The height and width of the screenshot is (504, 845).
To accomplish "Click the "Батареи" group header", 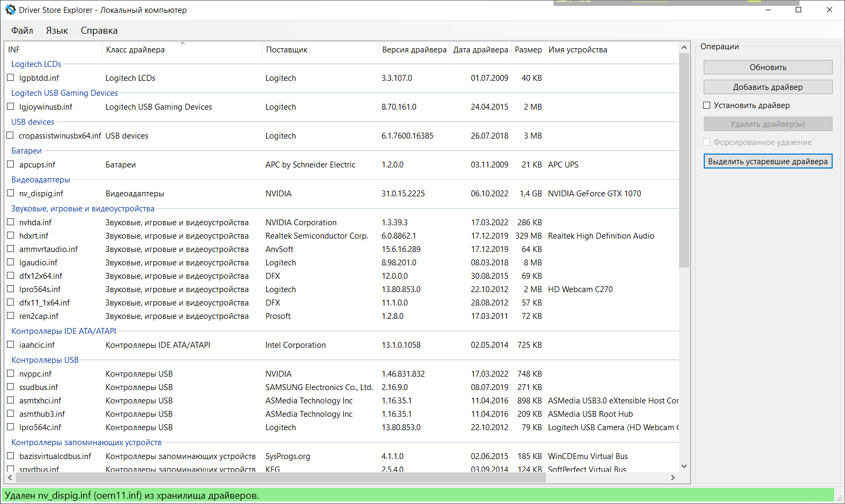I will (27, 151).
